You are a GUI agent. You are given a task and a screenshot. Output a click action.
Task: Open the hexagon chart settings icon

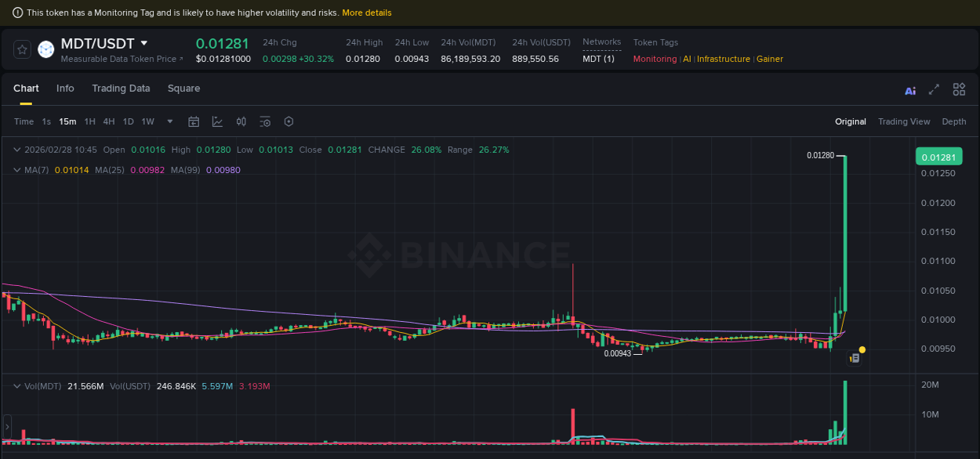tap(289, 121)
